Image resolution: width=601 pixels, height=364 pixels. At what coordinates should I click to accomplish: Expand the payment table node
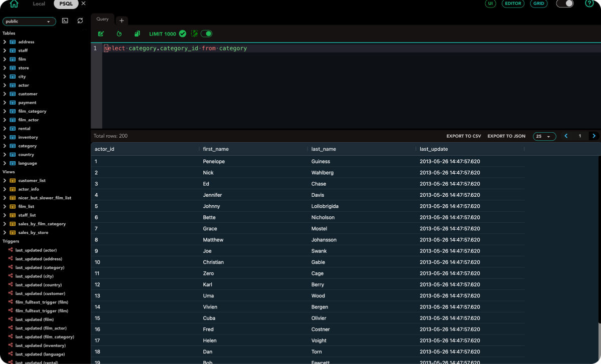5,103
